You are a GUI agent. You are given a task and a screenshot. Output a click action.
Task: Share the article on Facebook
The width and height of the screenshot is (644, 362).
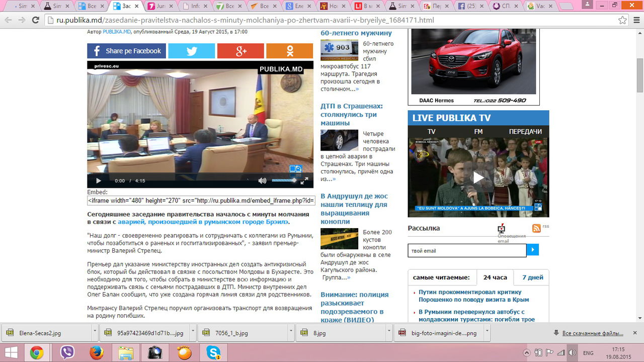126,51
